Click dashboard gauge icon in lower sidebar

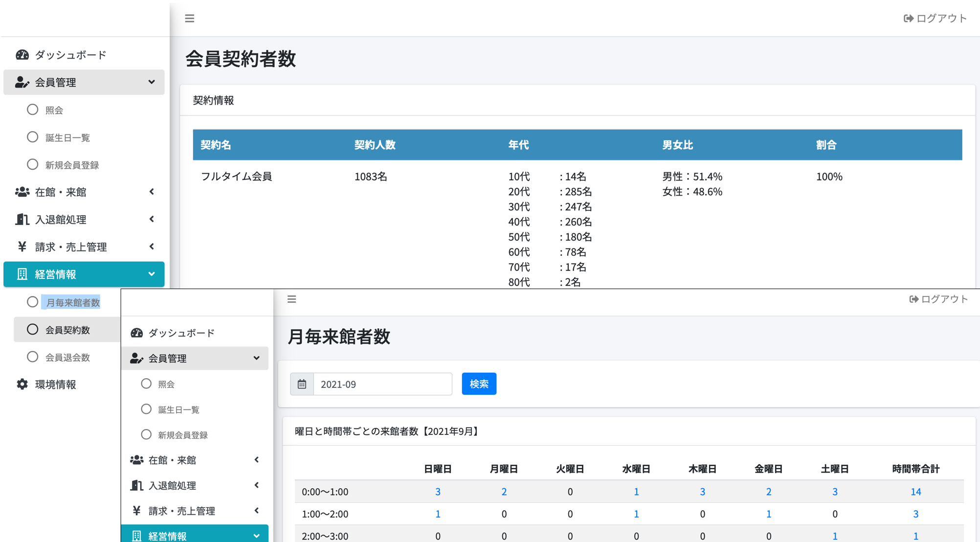point(136,333)
